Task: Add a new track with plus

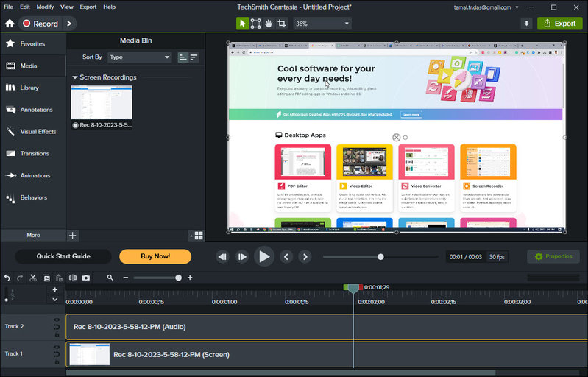Action: [54, 290]
